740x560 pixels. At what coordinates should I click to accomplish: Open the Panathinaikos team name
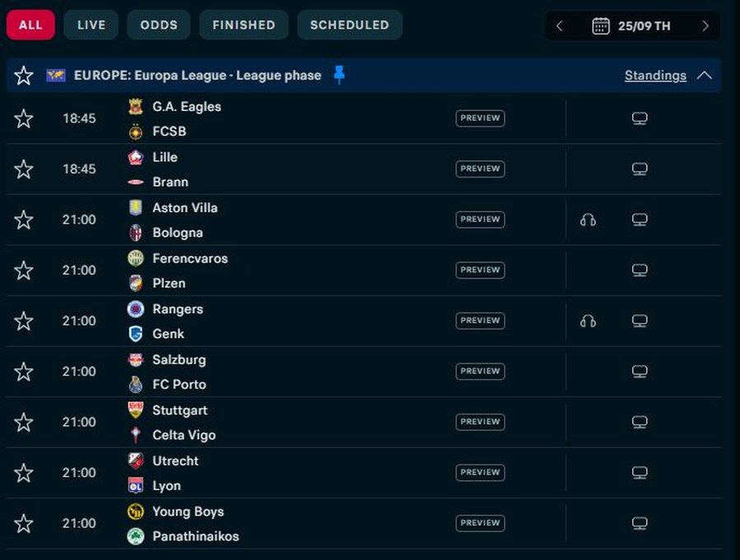click(196, 536)
